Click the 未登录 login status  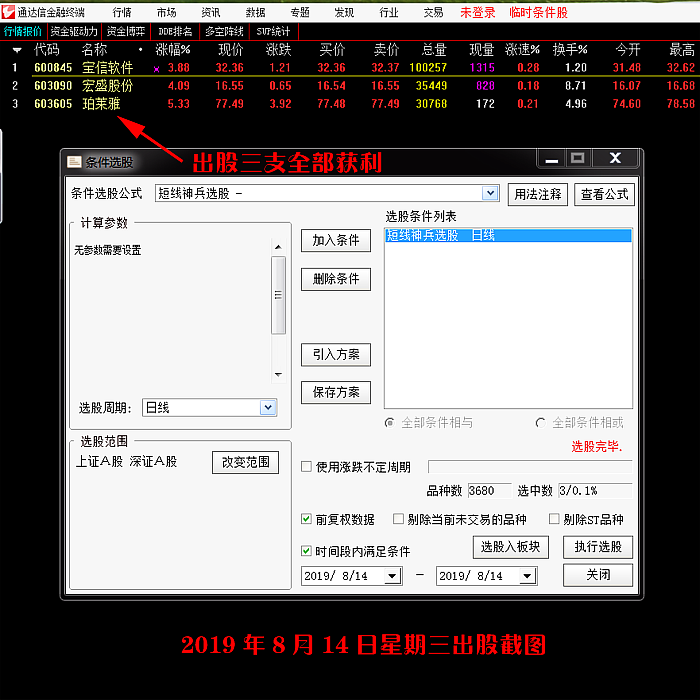point(478,12)
